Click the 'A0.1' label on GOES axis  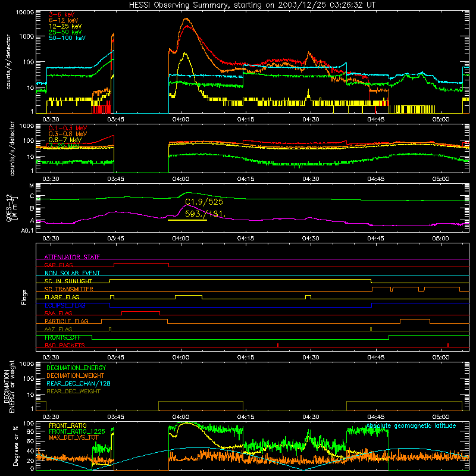tap(27, 230)
